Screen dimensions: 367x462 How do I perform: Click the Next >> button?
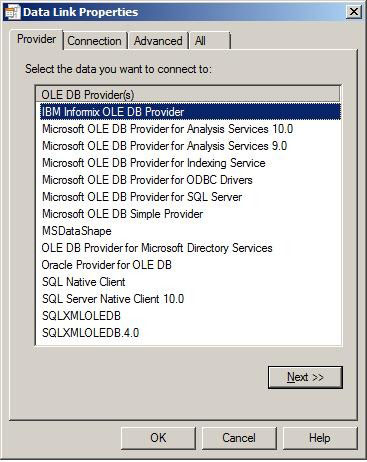pyautogui.click(x=305, y=377)
